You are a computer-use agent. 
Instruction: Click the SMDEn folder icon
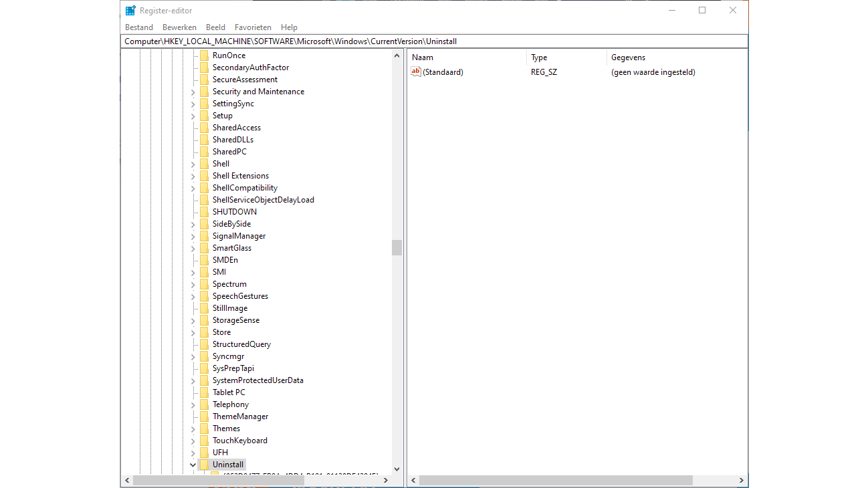click(x=205, y=260)
